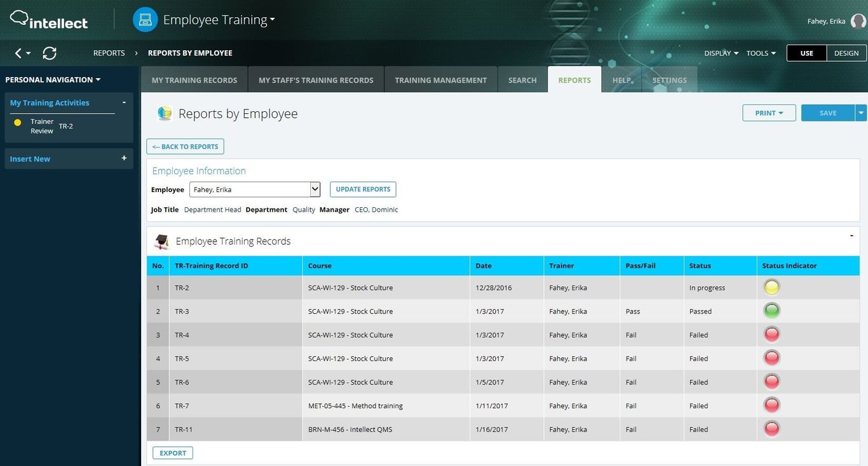The height and width of the screenshot is (466, 868).
Task: Switch to DESIGN mode
Action: coord(846,53)
